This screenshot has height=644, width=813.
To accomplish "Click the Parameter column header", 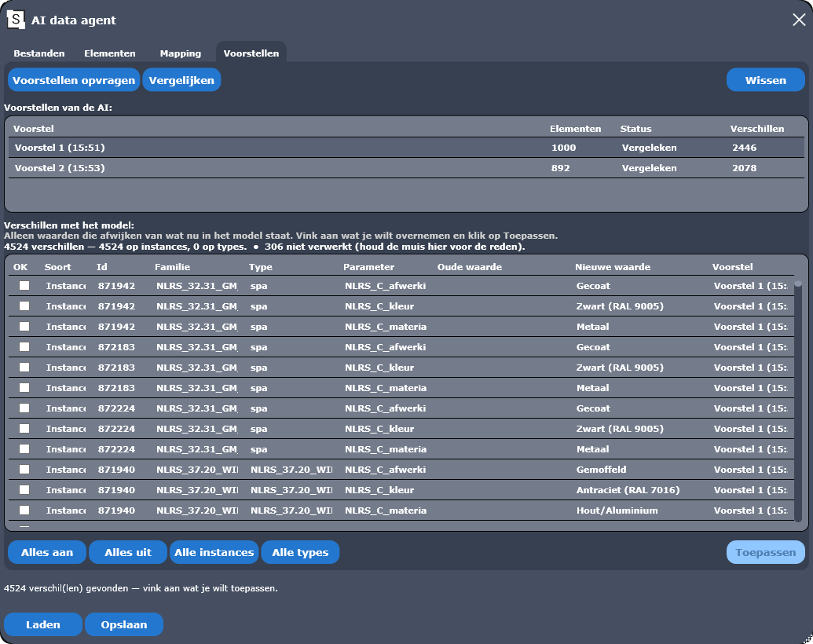I will click(x=368, y=267).
